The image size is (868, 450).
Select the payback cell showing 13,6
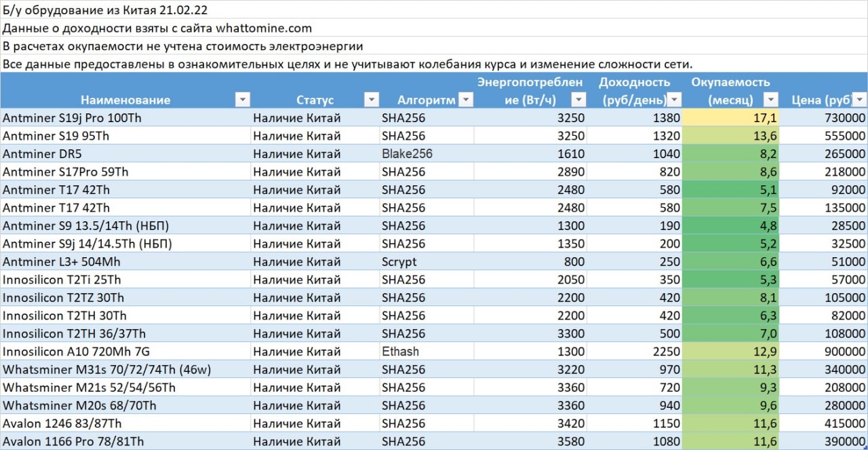[730, 136]
